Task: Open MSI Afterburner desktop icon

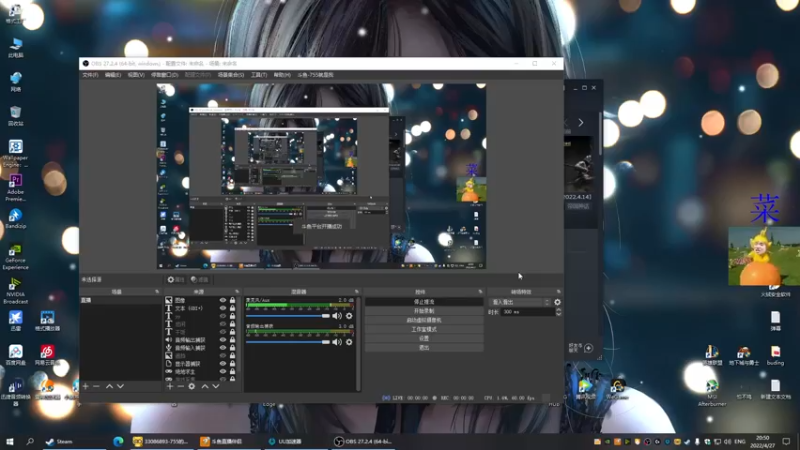Action: point(712,393)
